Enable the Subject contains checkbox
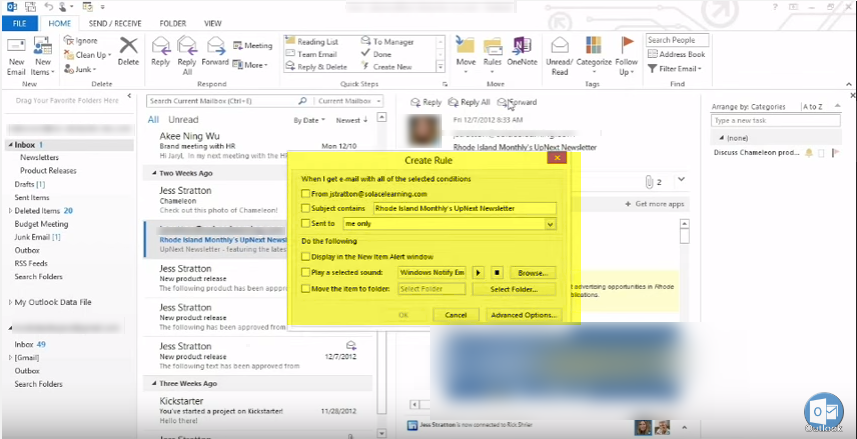The width and height of the screenshot is (857, 439). click(306, 209)
